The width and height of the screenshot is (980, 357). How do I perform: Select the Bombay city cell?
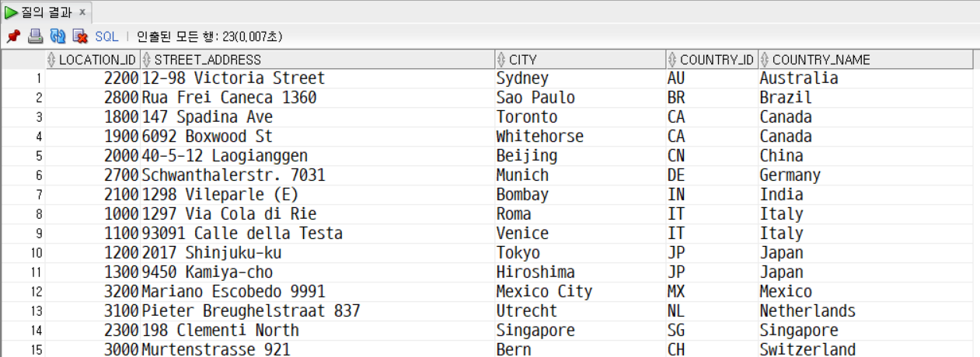[581, 195]
